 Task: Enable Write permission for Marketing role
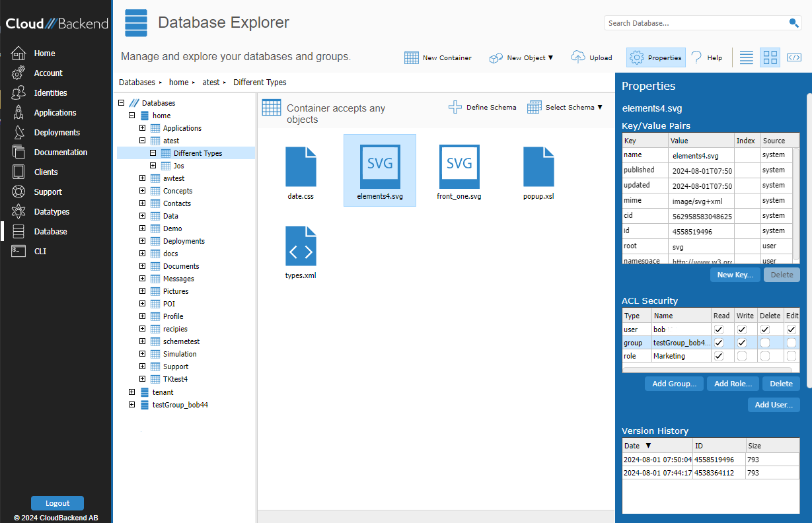coord(742,356)
